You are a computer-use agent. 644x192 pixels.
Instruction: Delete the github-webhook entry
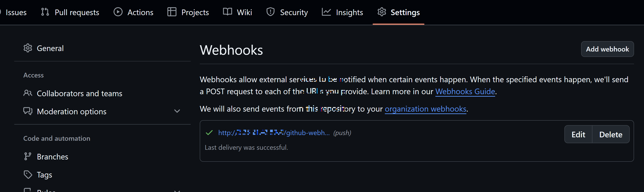point(611,134)
